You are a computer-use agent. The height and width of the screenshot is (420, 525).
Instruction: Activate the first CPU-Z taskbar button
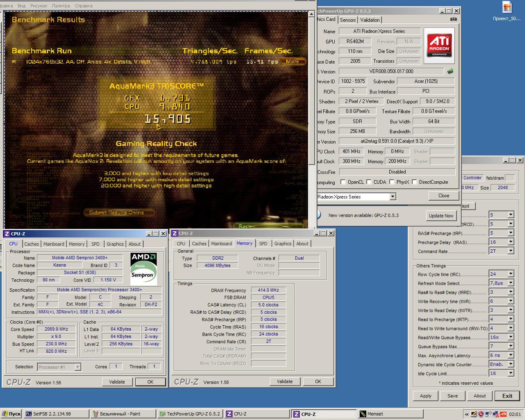click(x=257, y=414)
